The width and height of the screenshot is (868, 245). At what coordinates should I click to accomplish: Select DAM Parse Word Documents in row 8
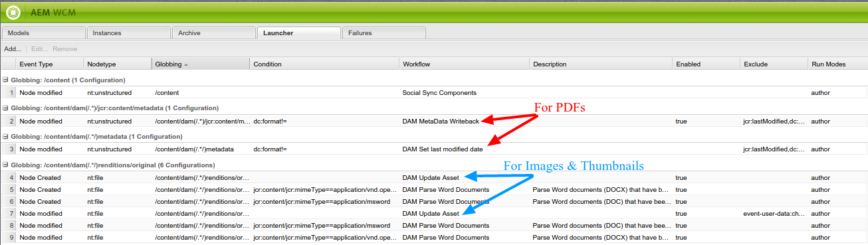click(465, 226)
